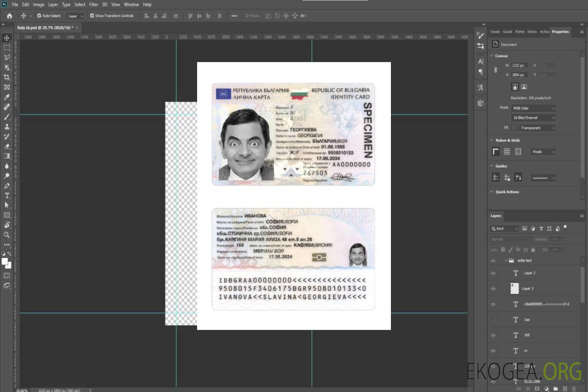The height and width of the screenshot is (392, 588).
Task: Select the Gradient tool
Action: pyautogui.click(x=7, y=156)
